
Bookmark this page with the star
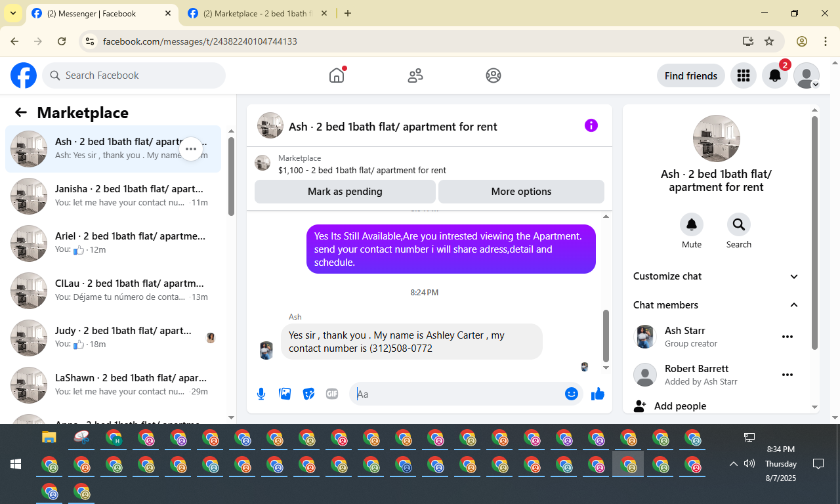769,41
